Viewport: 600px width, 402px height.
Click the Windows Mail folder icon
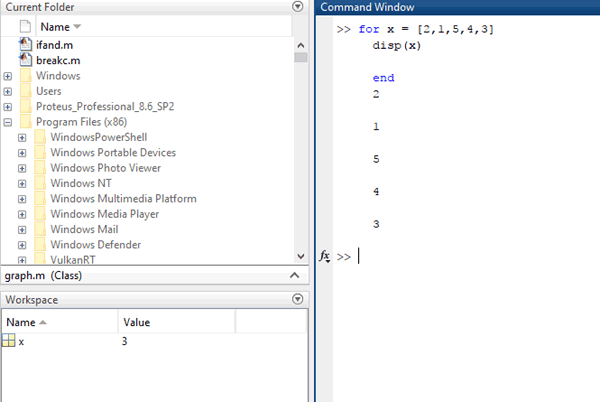(40, 228)
